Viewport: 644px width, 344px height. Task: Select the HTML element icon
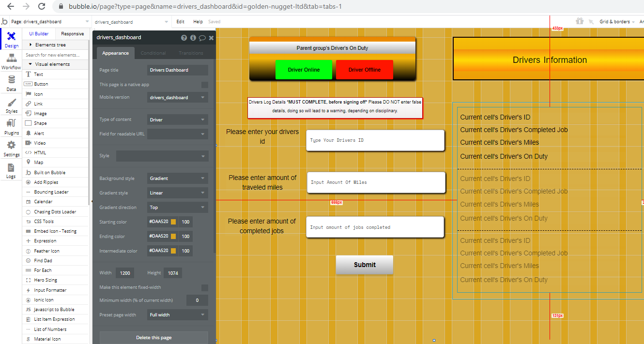pyautogui.click(x=28, y=152)
